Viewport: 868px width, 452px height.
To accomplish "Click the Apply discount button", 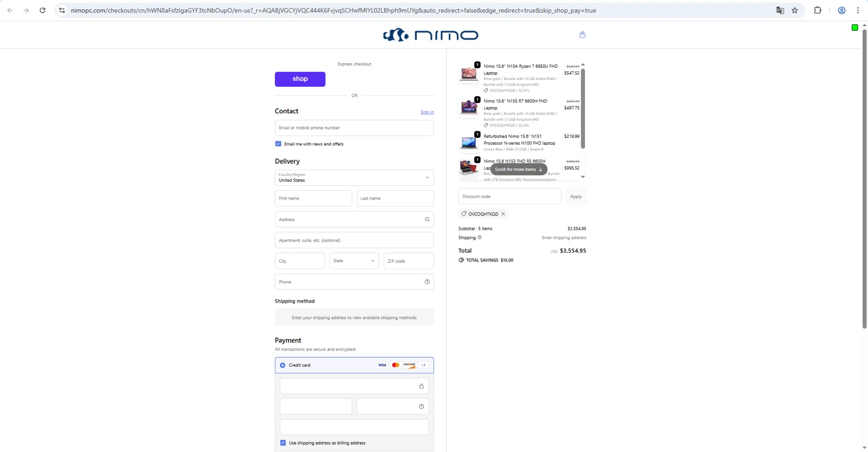I will (x=576, y=196).
